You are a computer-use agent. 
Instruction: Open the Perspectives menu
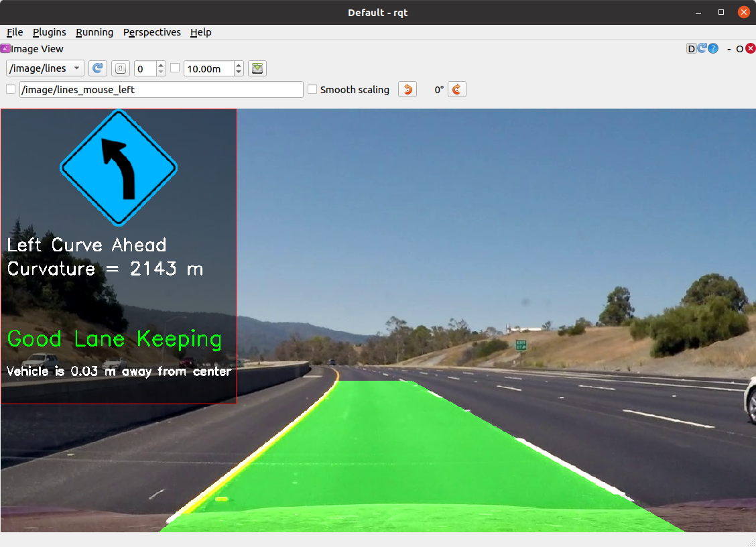coord(151,32)
